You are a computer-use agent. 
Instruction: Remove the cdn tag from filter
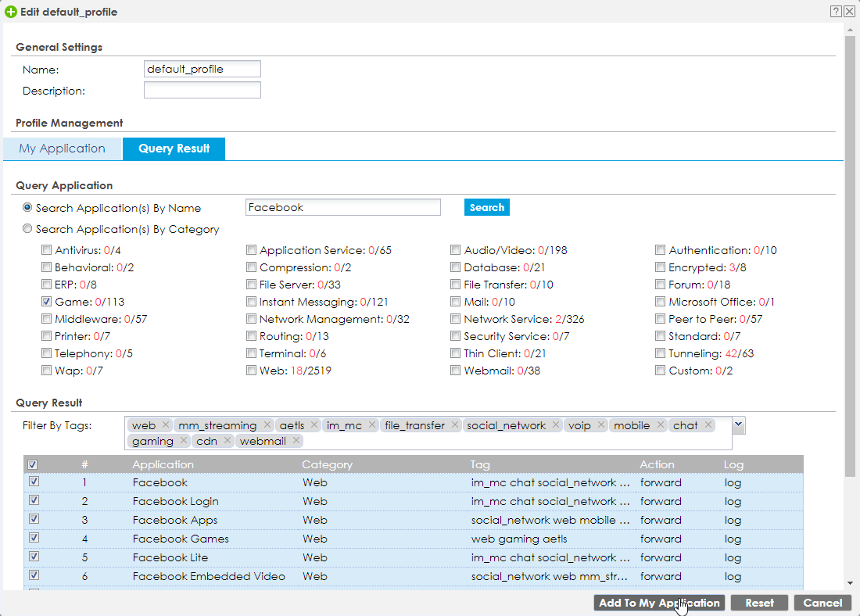tap(228, 441)
